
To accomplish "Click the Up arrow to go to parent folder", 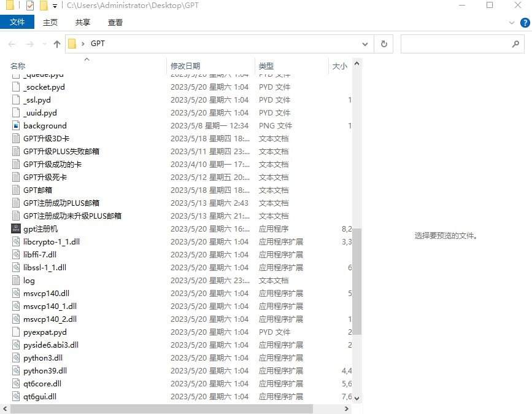I will [56, 44].
